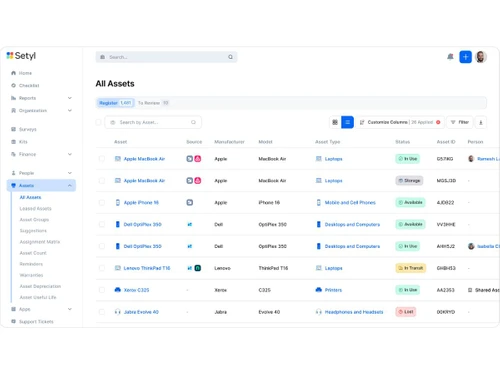500x375 pixels.
Task: Click the Xerox C325 printer icon
Action: point(117,290)
